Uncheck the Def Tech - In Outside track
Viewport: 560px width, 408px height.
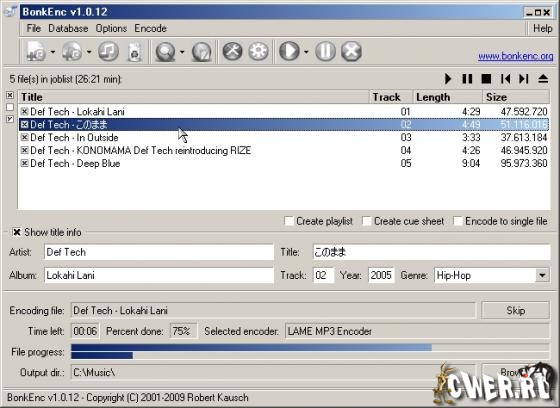(24, 137)
